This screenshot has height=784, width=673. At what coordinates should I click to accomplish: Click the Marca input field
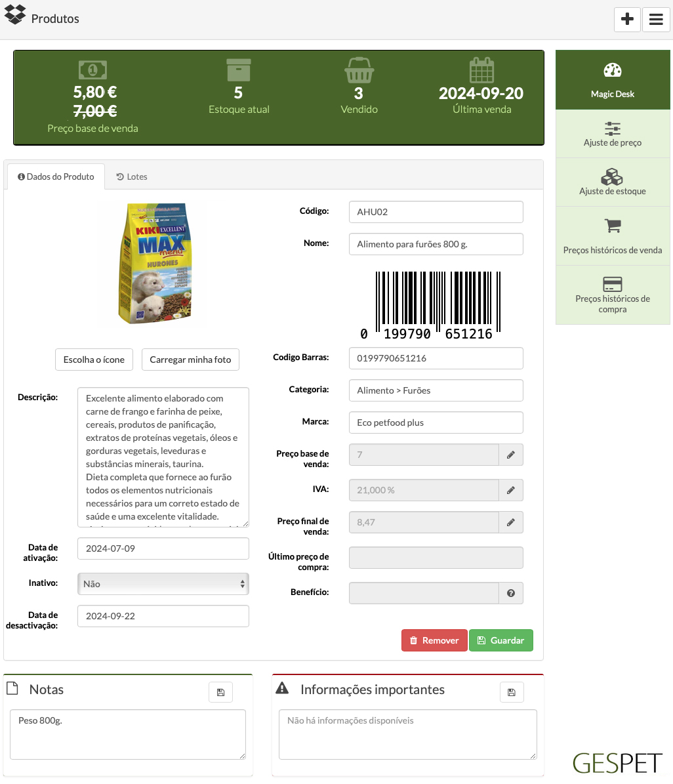pos(436,423)
